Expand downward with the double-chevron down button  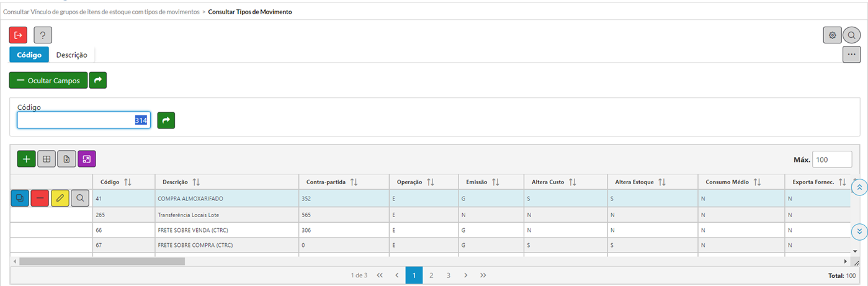tap(859, 231)
